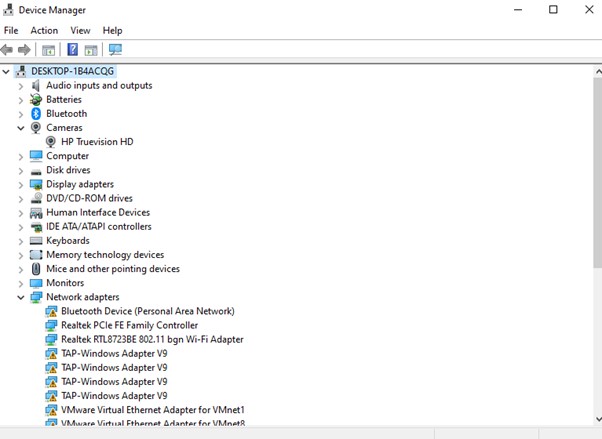Open the Action menu
The width and height of the screenshot is (602, 439).
click(x=44, y=30)
